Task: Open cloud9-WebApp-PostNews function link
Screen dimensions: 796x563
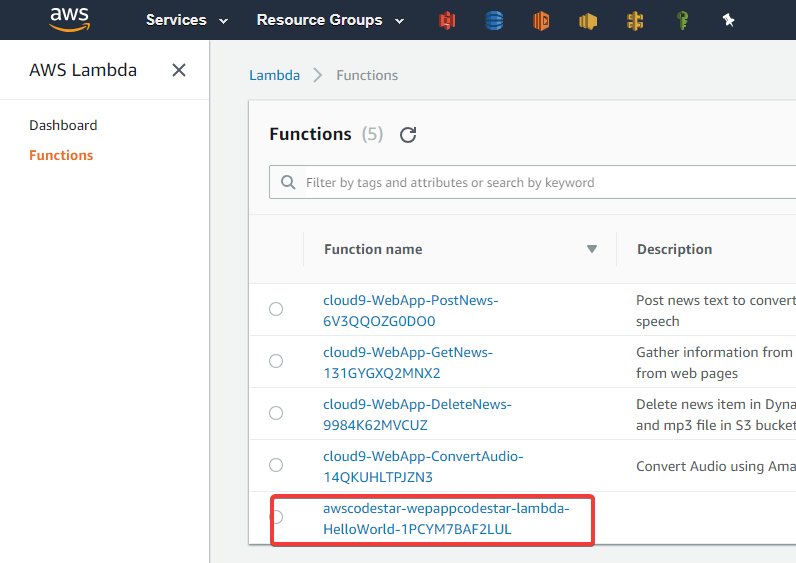Action: (410, 311)
